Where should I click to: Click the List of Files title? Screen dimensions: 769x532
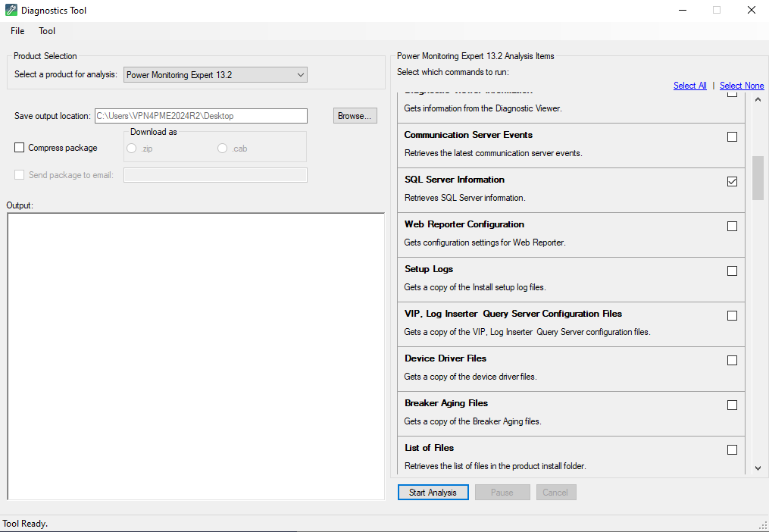(429, 448)
